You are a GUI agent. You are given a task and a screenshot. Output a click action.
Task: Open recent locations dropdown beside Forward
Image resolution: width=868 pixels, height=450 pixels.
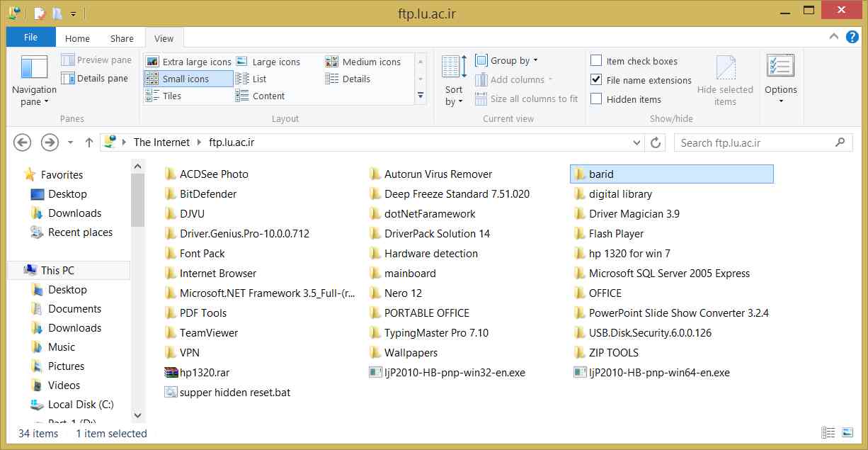[x=70, y=142]
